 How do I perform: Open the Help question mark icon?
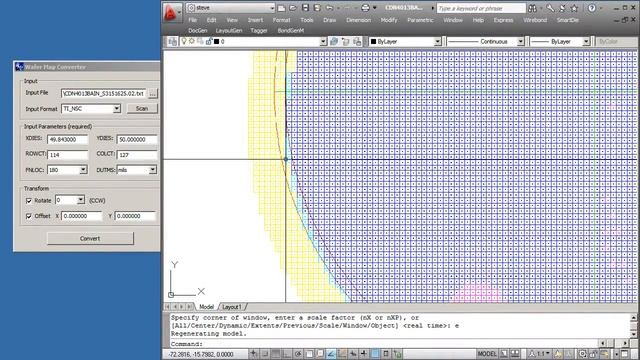(x=591, y=8)
